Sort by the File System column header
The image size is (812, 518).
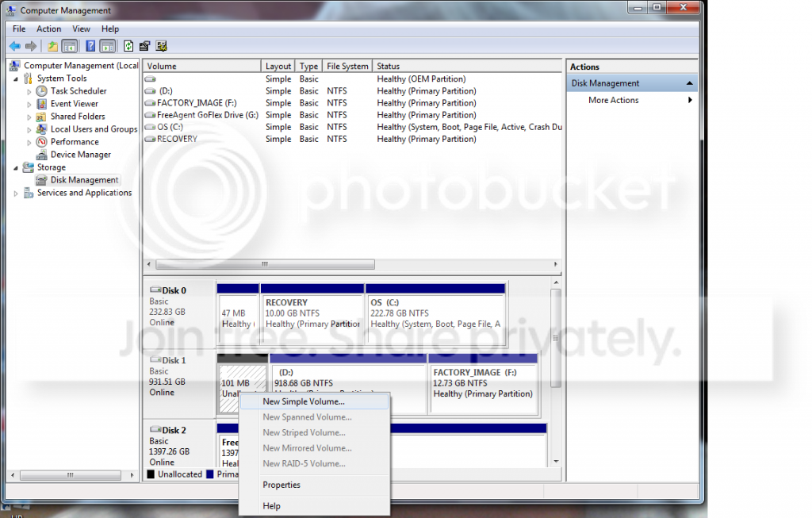click(347, 67)
